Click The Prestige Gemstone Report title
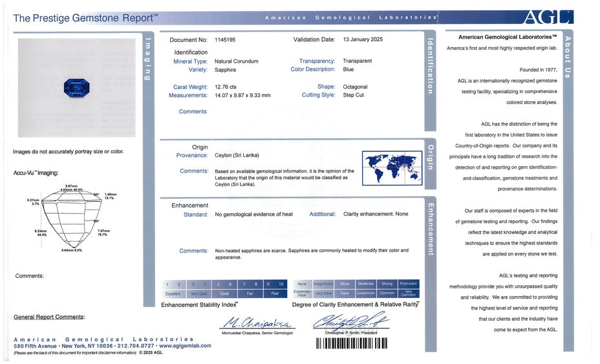The image size is (600, 364). pyautogui.click(x=85, y=18)
